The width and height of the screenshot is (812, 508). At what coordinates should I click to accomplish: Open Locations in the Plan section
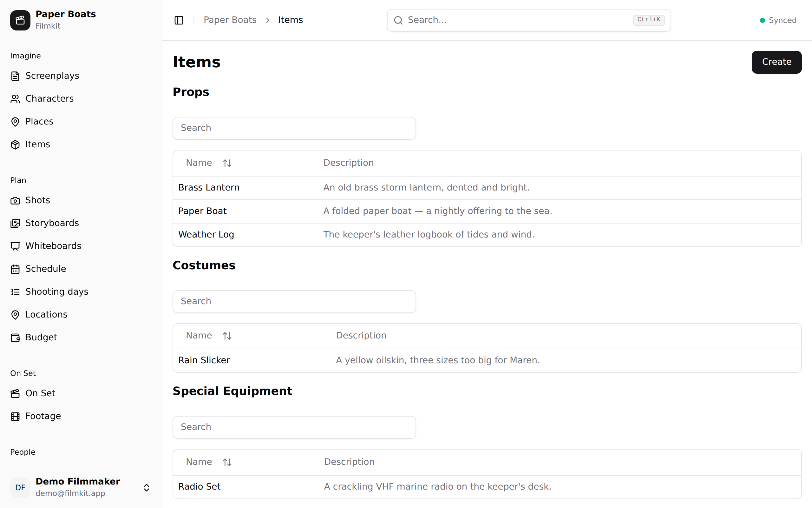pos(81,314)
